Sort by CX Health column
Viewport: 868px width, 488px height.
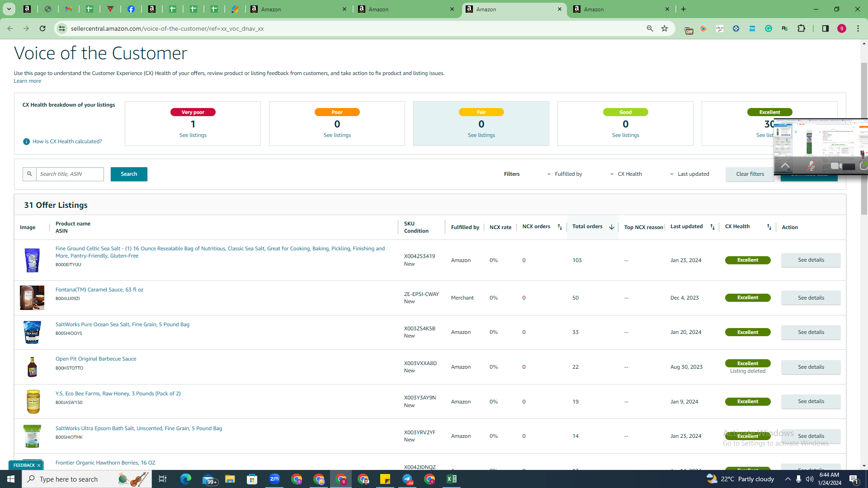coord(769,227)
